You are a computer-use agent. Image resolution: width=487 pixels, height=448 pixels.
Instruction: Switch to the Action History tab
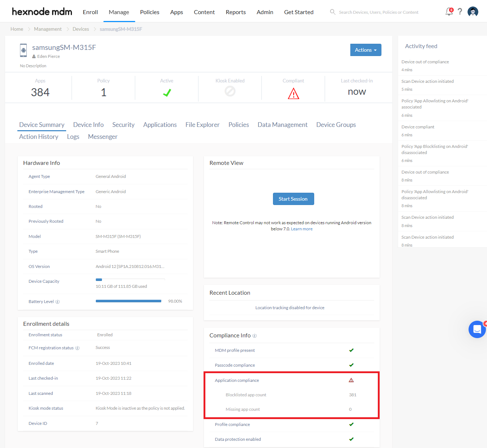[x=39, y=137]
